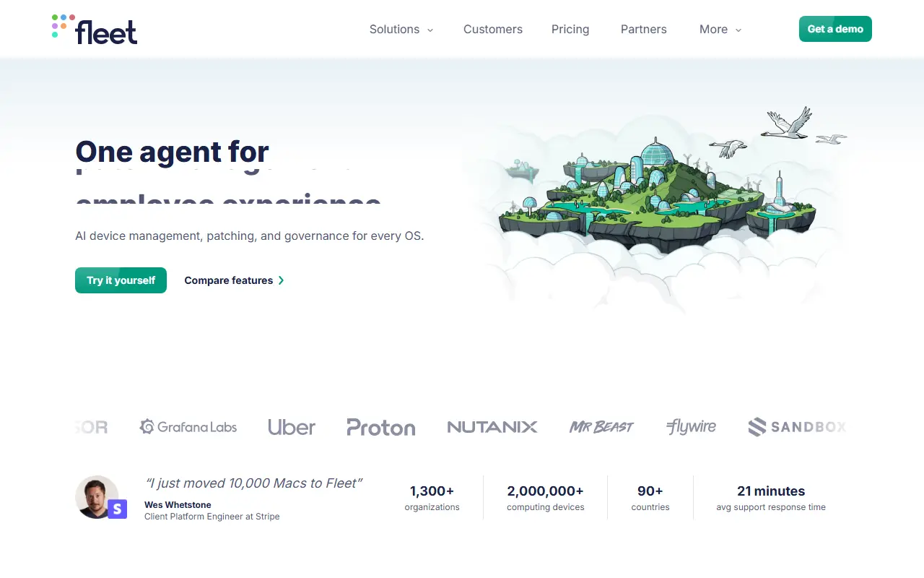Click the 1,300+ organizations stat
924x578 pixels.
click(432, 498)
